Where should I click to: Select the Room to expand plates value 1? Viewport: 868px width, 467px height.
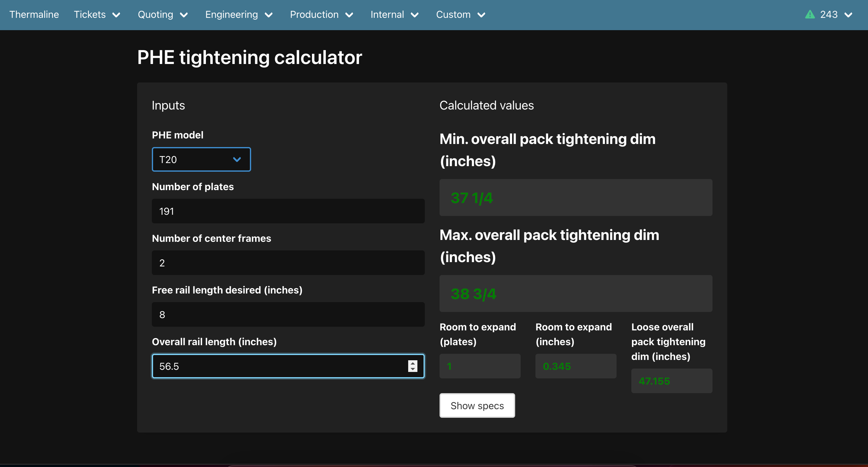point(449,366)
